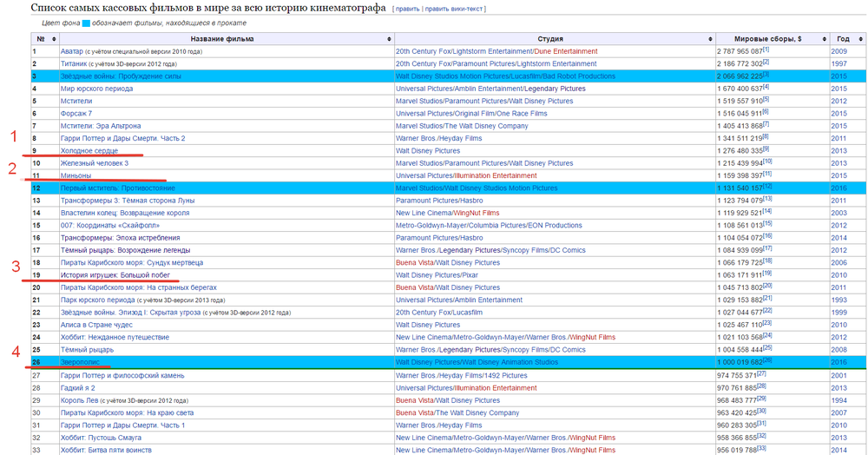The height and width of the screenshot is (455, 868).
Task: Open 'Хоббит: Пустошь Смауга' link
Action: 101,438
